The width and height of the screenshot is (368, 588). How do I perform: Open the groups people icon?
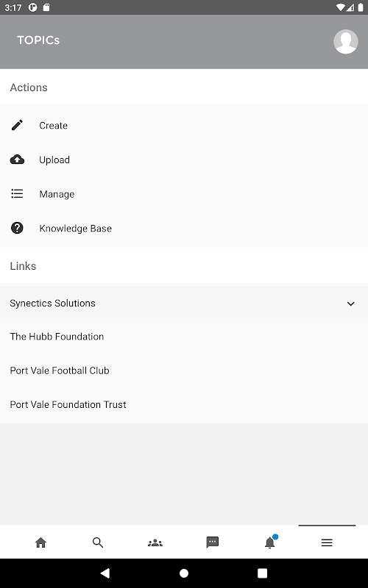click(x=155, y=542)
